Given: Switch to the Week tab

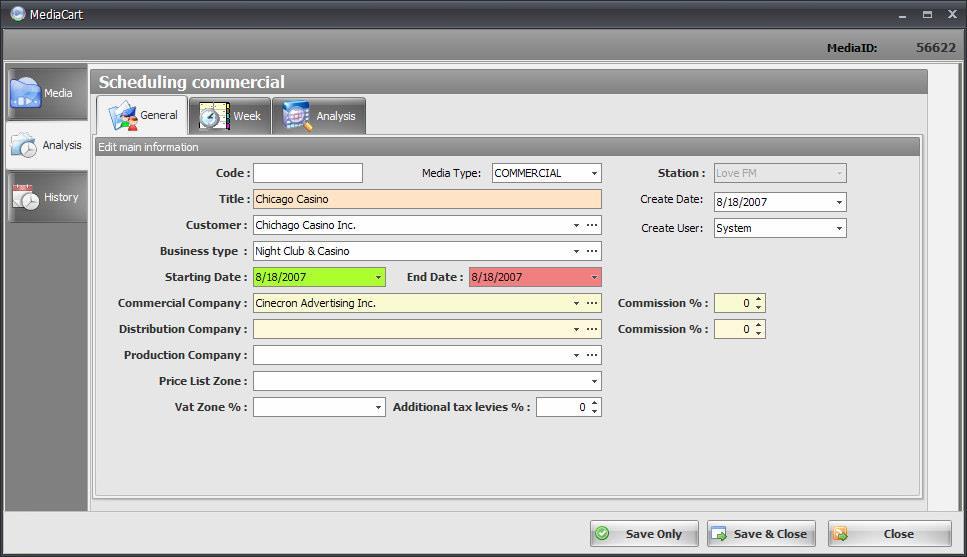Looking at the screenshot, I should click(x=229, y=116).
